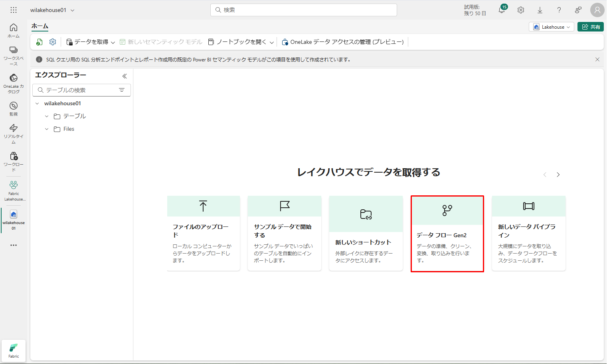Open the app launcher waffle icon
This screenshot has width=607, height=364.
point(14,10)
